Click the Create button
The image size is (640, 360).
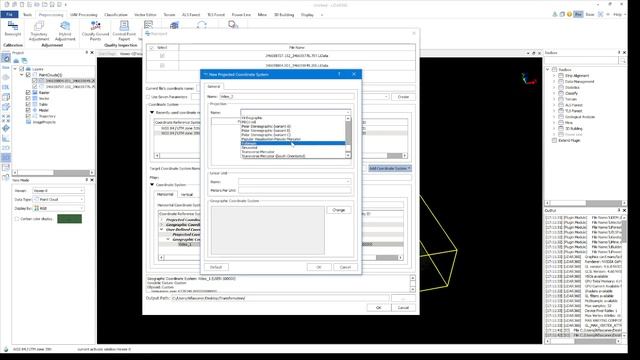[403, 97]
